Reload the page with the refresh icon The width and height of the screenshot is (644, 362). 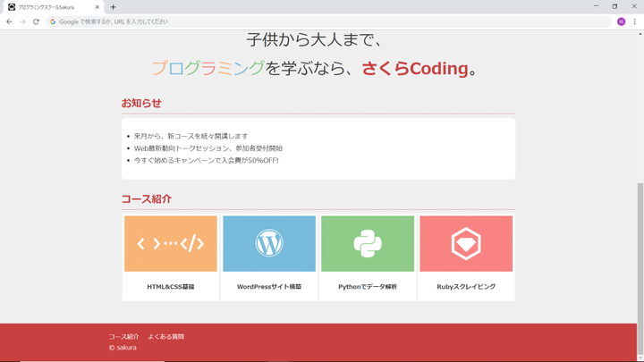(x=36, y=21)
